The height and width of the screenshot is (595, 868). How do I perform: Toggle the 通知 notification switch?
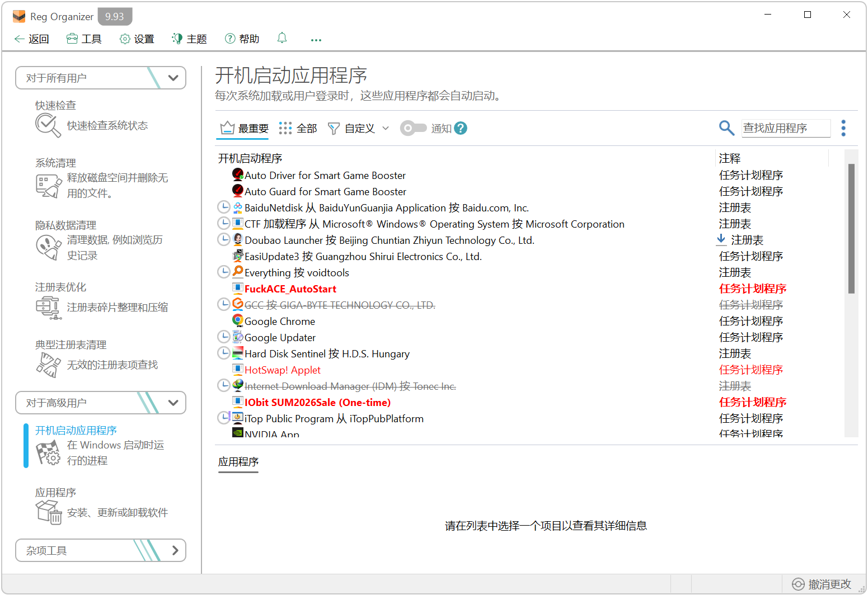[414, 128]
